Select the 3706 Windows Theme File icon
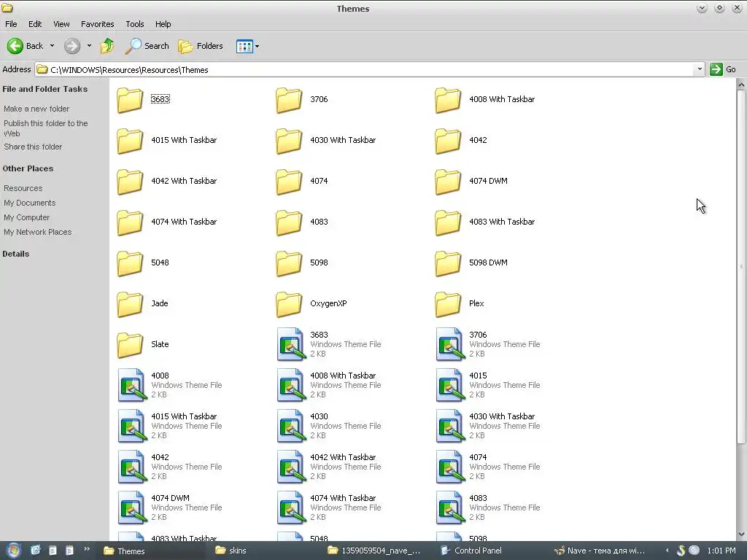Viewport: 747px width, 560px height. (x=449, y=344)
